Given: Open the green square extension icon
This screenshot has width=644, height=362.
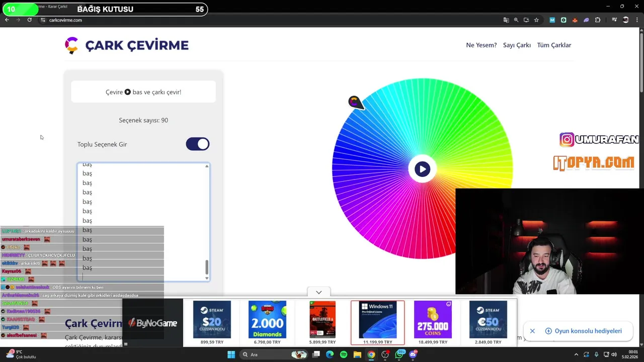Looking at the screenshot, I should click(x=563, y=20).
